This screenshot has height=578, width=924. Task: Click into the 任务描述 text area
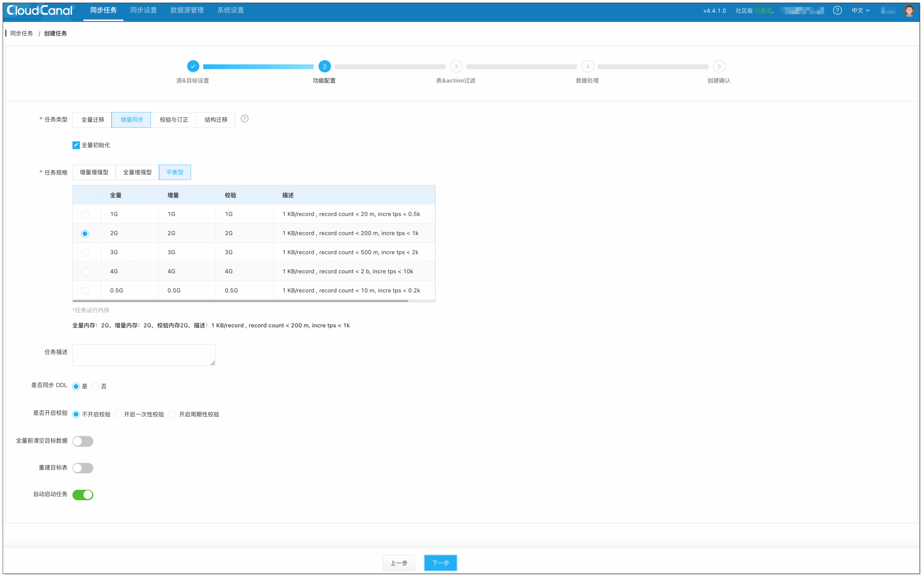144,355
